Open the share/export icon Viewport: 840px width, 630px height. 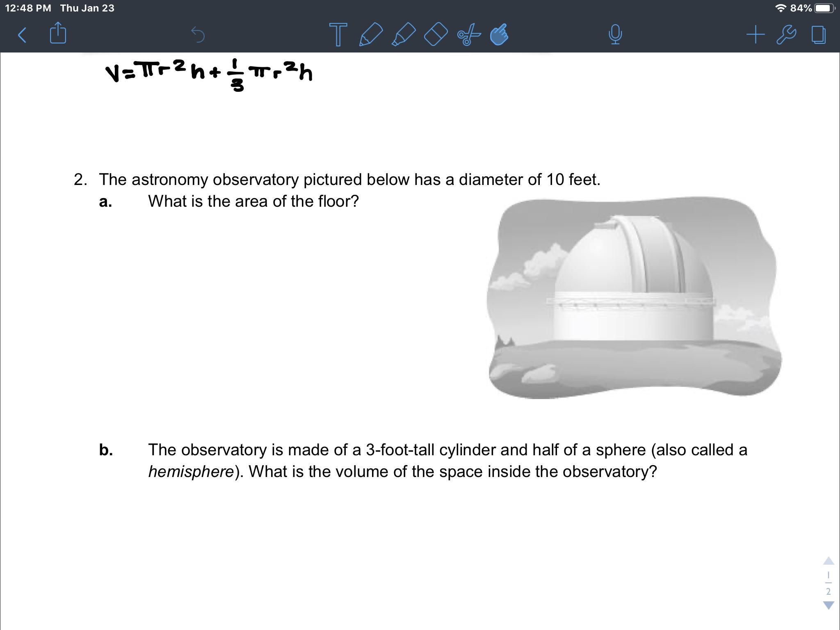(x=58, y=33)
